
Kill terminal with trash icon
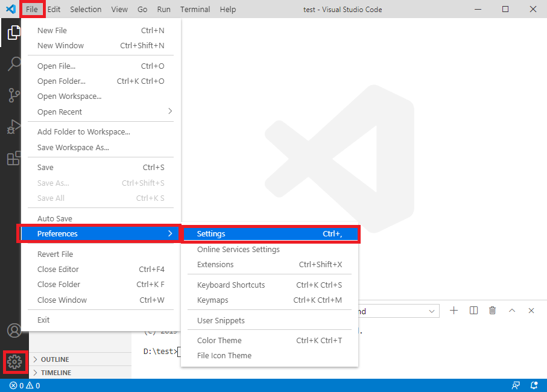click(x=492, y=311)
